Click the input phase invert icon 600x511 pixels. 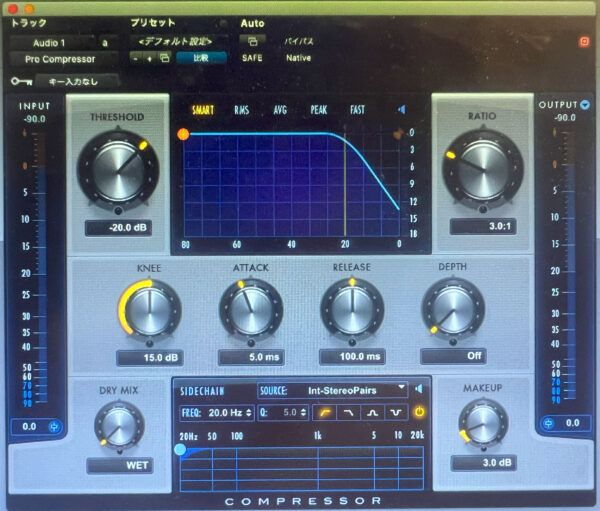pyautogui.click(x=54, y=426)
